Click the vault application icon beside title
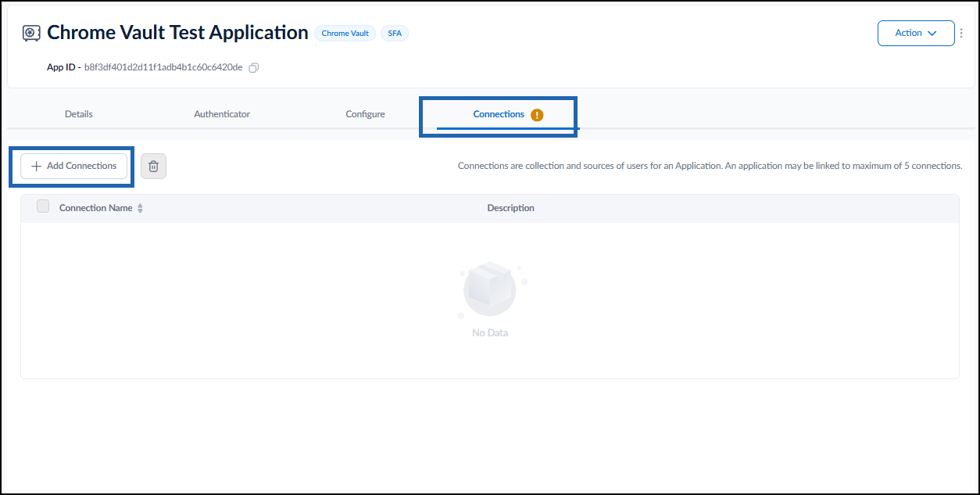Image resolution: width=980 pixels, height=495 pixels. (31, 33)
